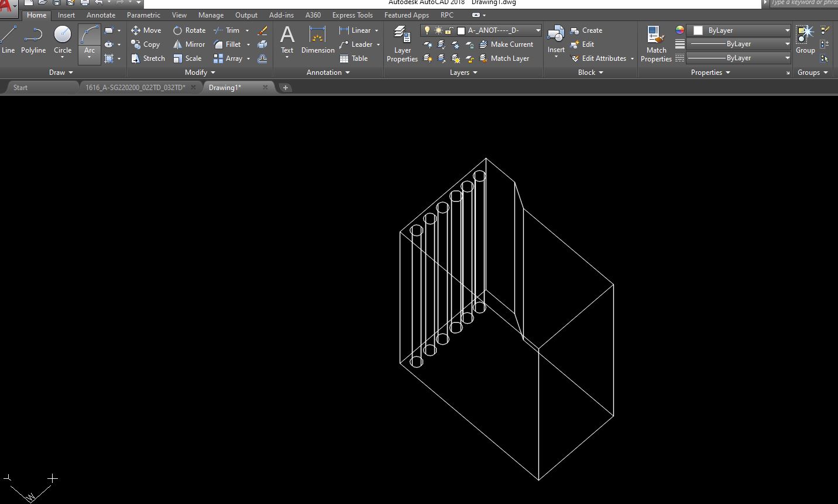This screenshot has width=838, height=504.
Task: Open Layer Properties manager
Action: tap(401, 44)
